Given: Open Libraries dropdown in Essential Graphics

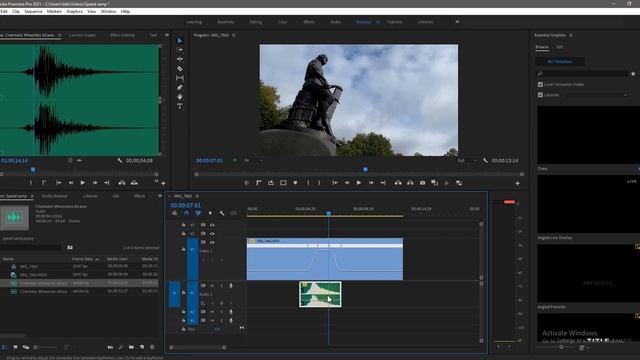Looking at the screenshot, I should (x=597, y=95).
